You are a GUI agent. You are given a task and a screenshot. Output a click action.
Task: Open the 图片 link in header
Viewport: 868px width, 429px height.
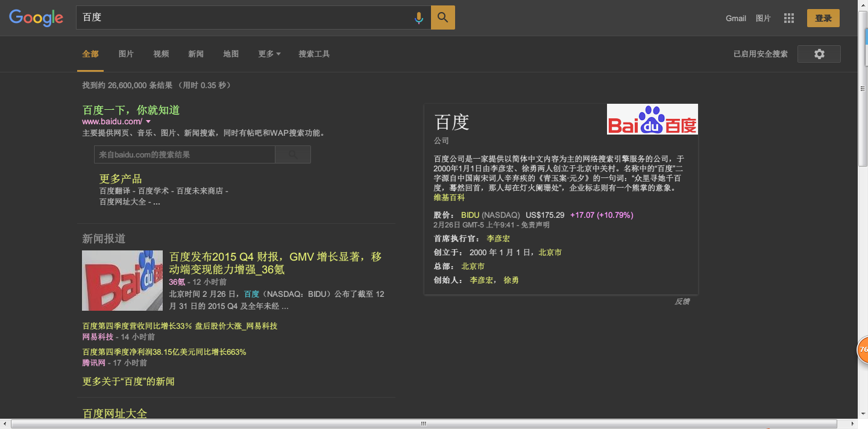[x=763, y=18]
